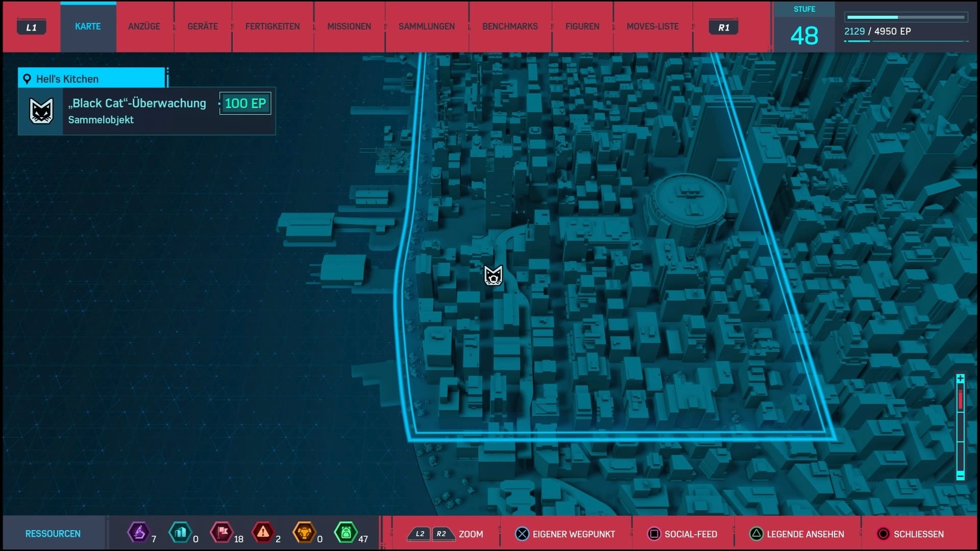Viewport: 980px width, 551px height.
Task: Click the triangle button icon for legend
Action: click(x=756, y=534)
